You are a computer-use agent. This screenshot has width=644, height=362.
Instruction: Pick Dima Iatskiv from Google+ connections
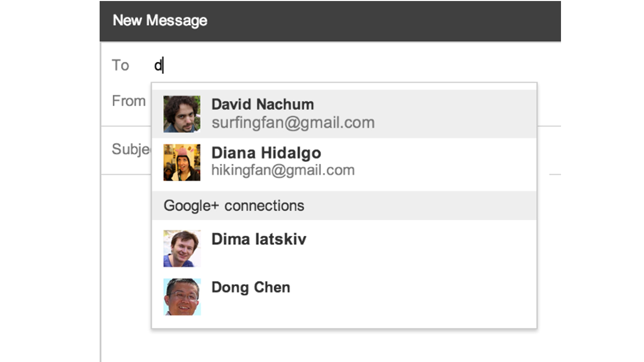[259, 239]
